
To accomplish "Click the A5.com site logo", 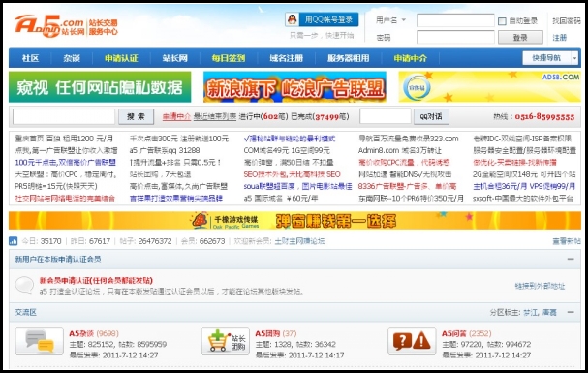I will (66, 26).
